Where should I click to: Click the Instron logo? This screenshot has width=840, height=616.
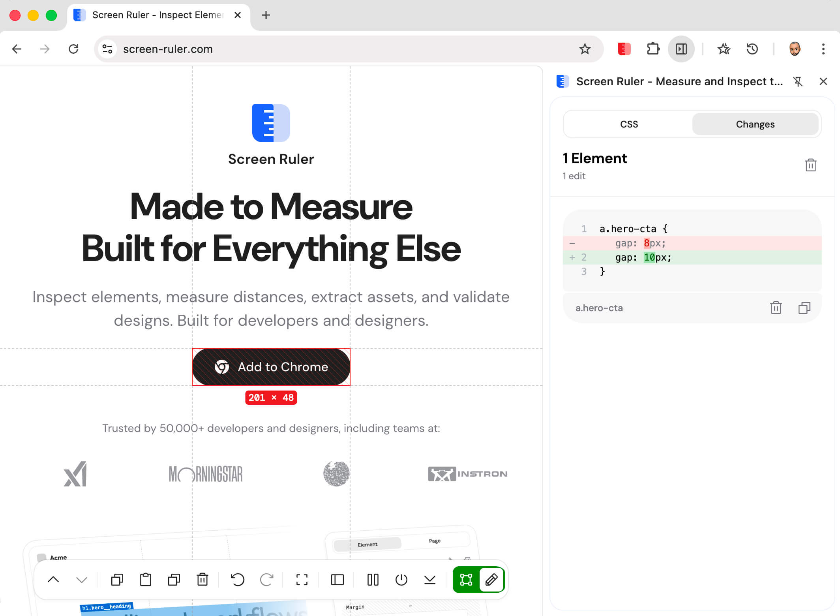point(468,474)
